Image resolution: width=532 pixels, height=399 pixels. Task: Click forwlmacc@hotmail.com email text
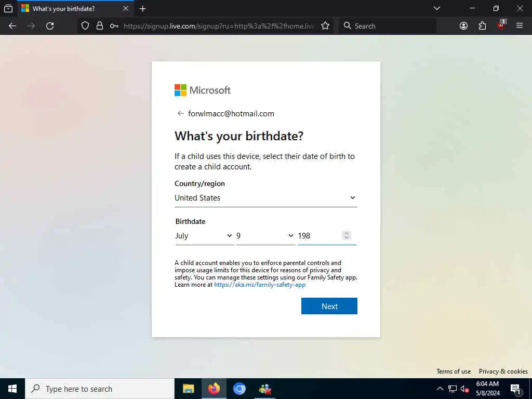(x=231, y=114)
